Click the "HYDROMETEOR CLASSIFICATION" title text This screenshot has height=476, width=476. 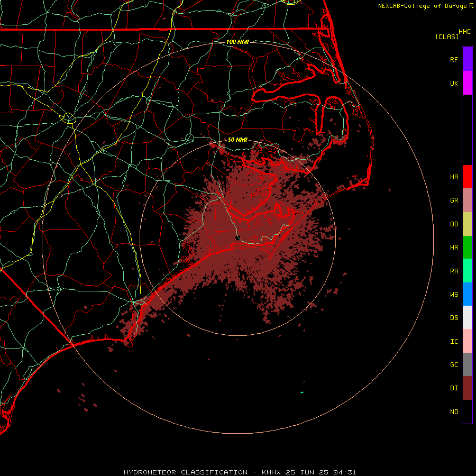(186, 472)
